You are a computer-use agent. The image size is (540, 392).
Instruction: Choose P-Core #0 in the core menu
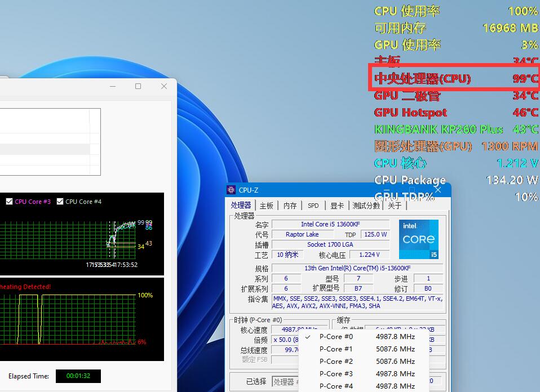(x=364, y=337)
